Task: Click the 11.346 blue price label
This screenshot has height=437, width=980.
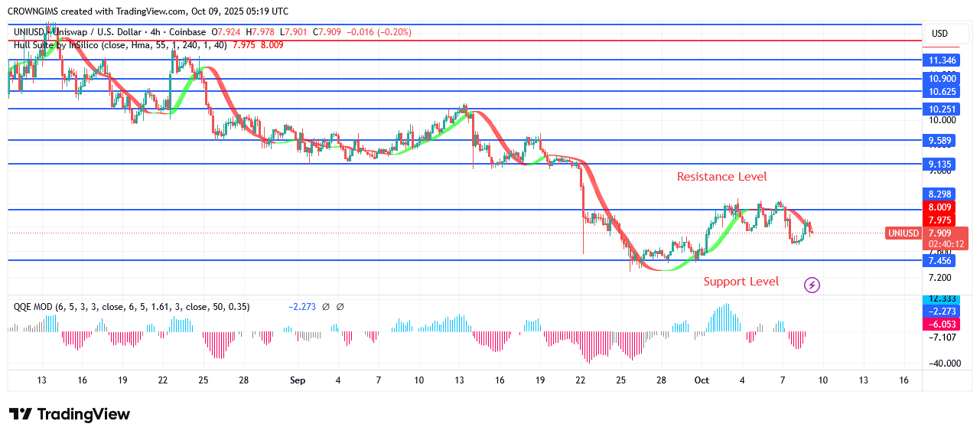Action: click(x=939, y=60)
